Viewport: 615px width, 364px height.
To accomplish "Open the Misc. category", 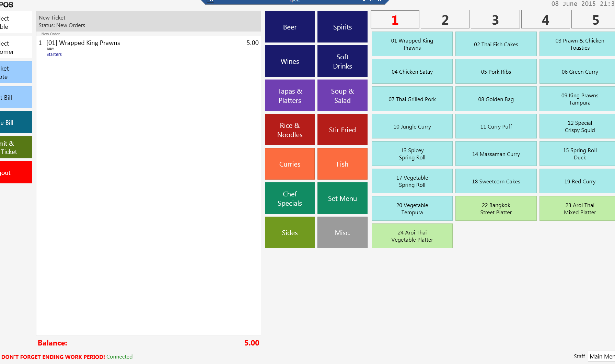I will (342, 233).
